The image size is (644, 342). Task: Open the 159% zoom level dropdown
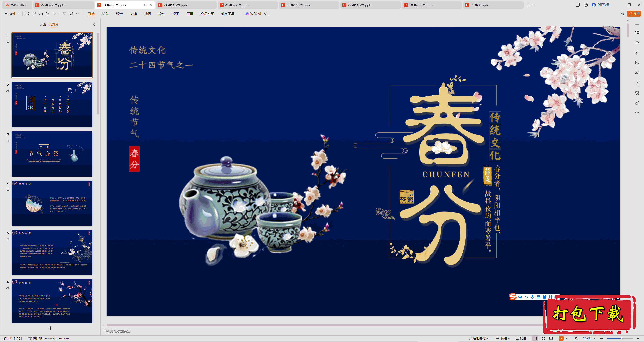click(589, 338)
